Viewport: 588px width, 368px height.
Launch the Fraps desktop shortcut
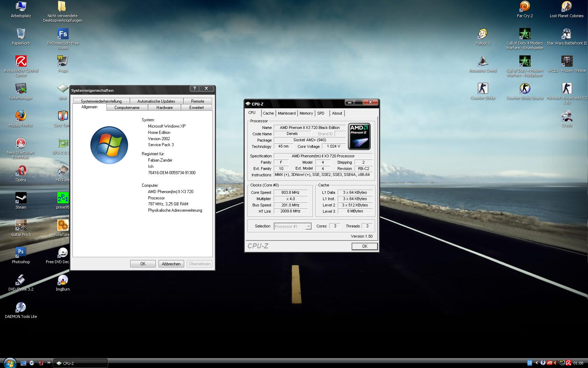[63, 64]
